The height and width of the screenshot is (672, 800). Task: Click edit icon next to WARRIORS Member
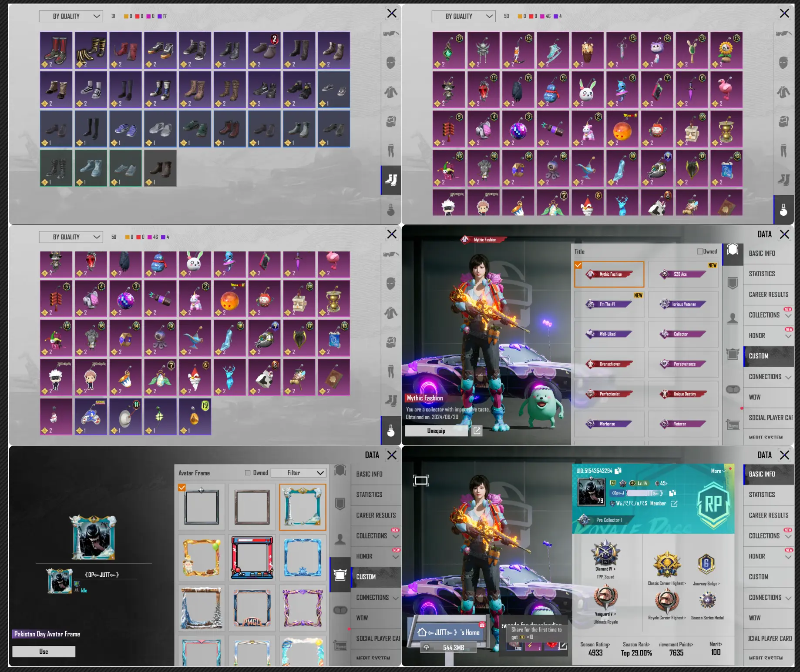point(674,504)
